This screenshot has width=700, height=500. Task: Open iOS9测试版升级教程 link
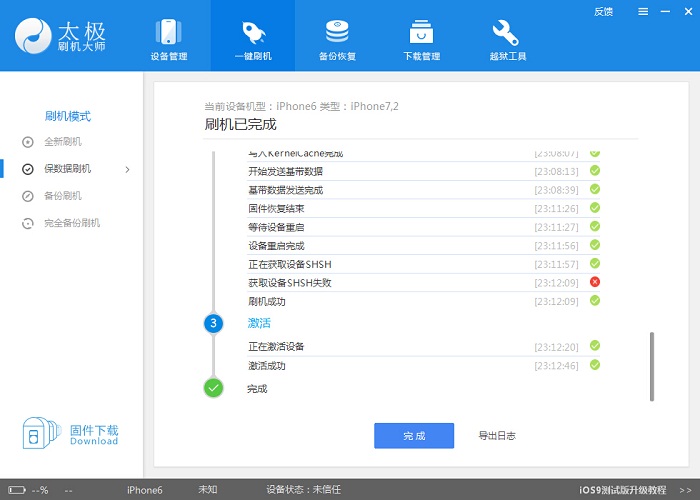[622, 490]
